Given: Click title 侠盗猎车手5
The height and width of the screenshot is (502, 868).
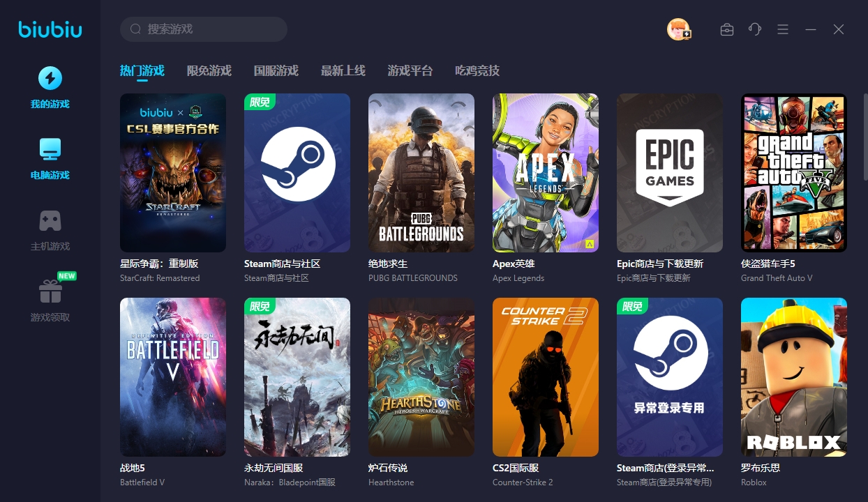Looking at the screenshot, I should [768, 264].
